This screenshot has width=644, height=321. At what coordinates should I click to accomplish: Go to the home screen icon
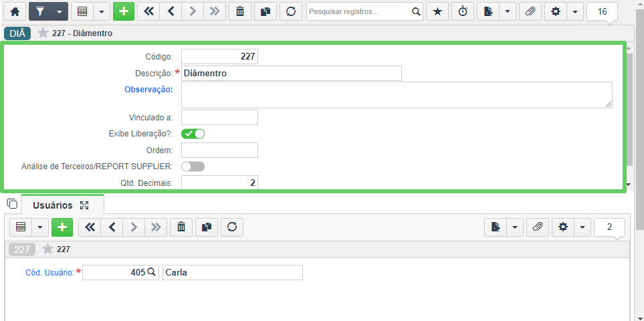(x=15, y=11)
